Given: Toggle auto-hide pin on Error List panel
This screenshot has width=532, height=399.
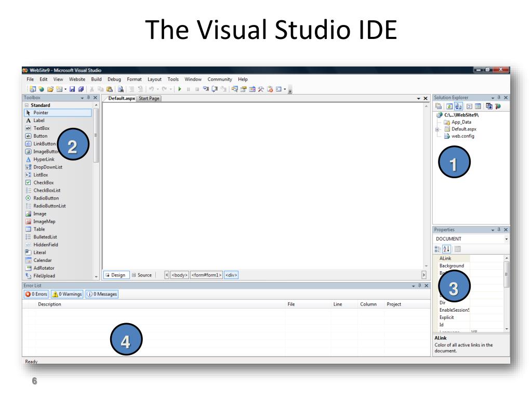Looking at the screenshot, I should point(420,286).
